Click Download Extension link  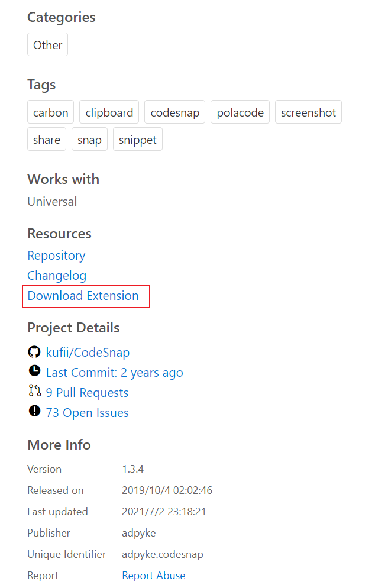(83, 296)
